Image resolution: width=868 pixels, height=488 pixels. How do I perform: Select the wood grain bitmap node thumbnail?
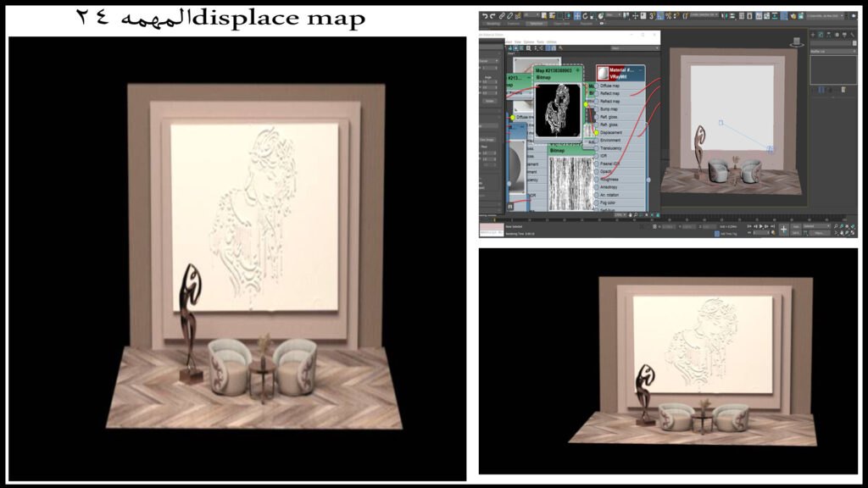571,183
